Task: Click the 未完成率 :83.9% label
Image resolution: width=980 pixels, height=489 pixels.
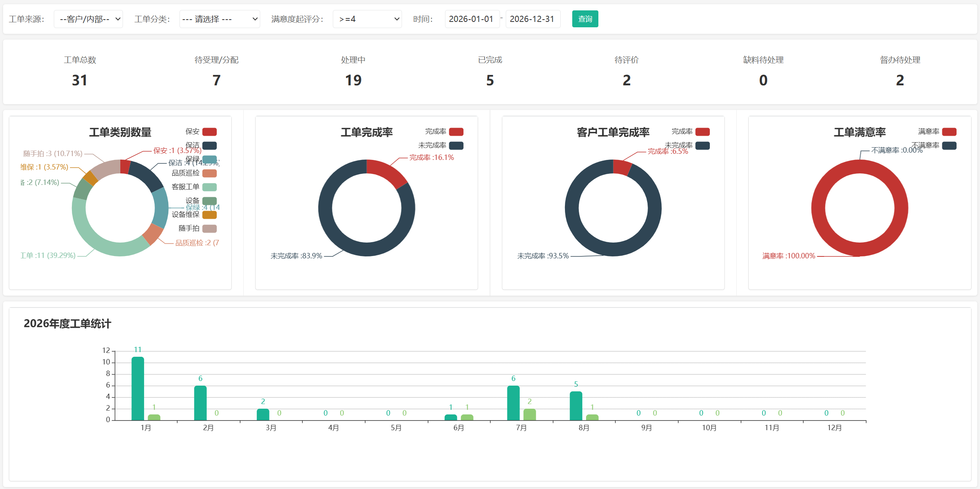Action: coord(296,256)
